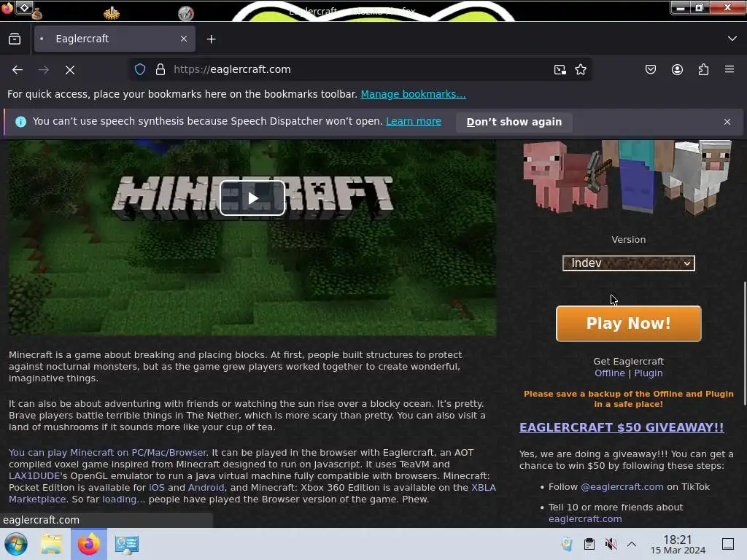Click the Minecraft characters artwork image
The width and height of the screenshot is (747, 560).
pyautogui.click(x=627, y=177)
